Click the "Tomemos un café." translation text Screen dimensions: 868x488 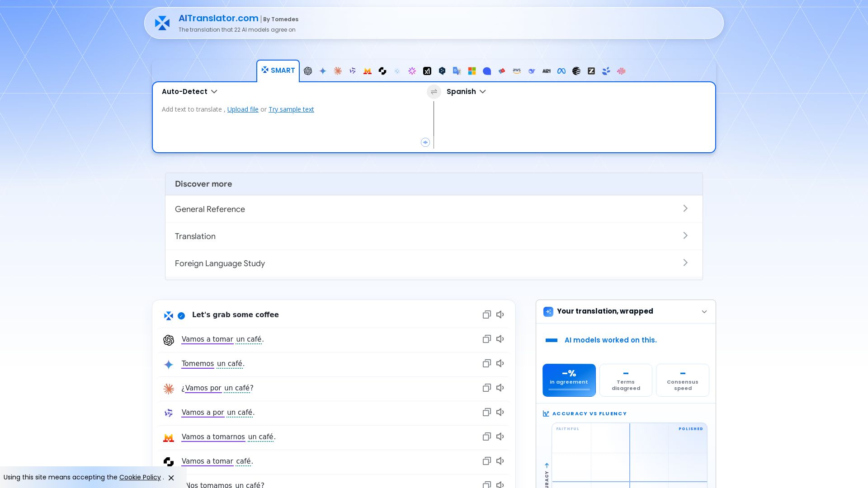click(213, 364)
